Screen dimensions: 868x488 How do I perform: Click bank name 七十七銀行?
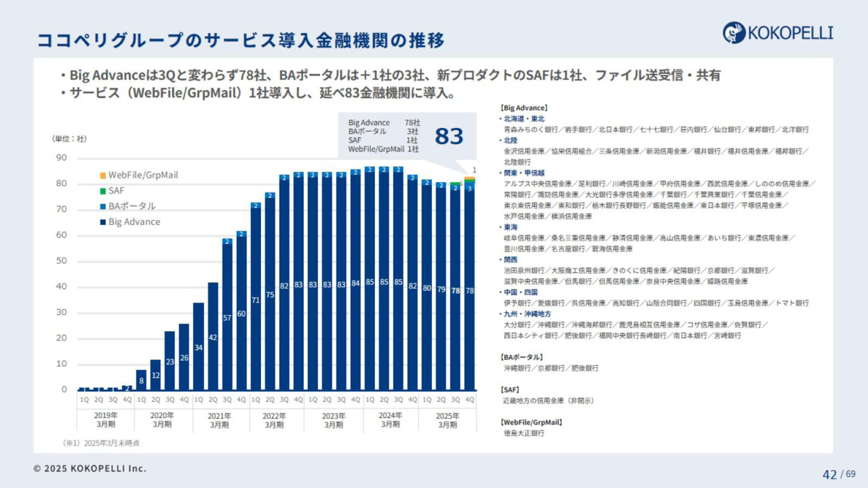tap(656, 129)
